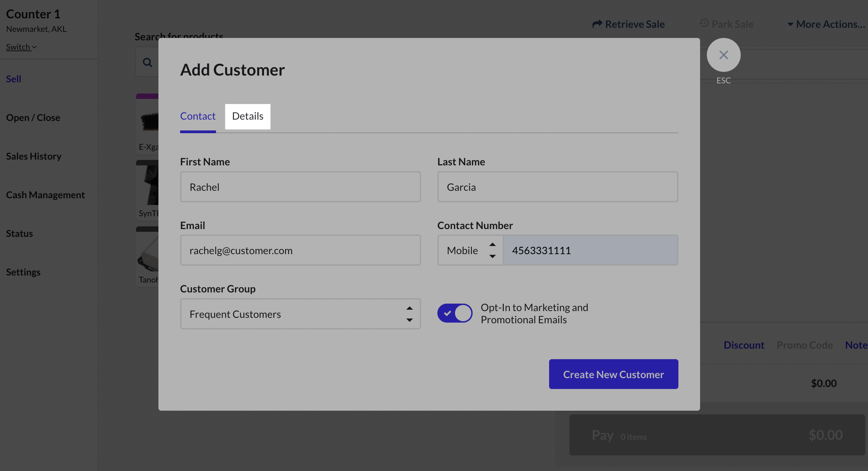Go to Cash Management page
The height and width of the screenshot is (471, 868).
click(45, 195)
